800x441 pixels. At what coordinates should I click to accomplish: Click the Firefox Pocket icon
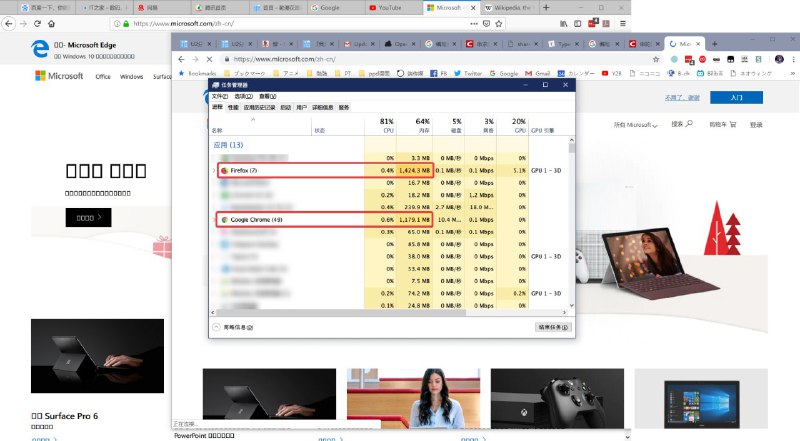pyautogui.click(x=486, y=23)
